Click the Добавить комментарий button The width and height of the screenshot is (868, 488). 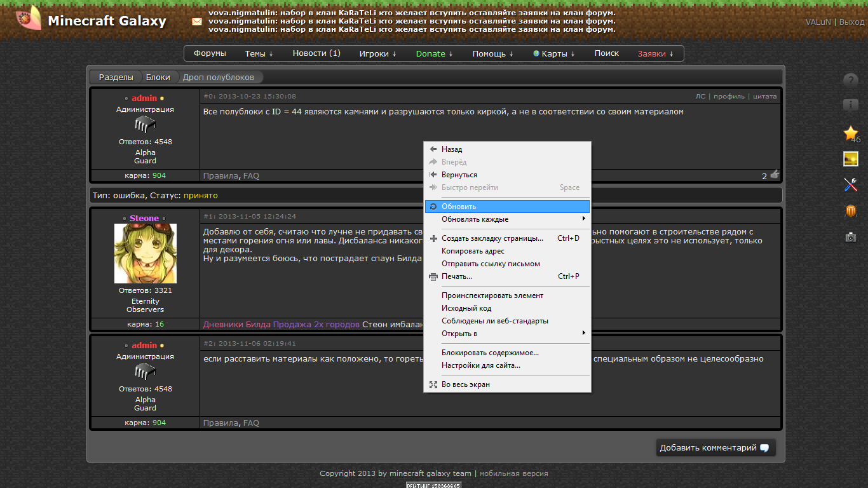point(715,447)
